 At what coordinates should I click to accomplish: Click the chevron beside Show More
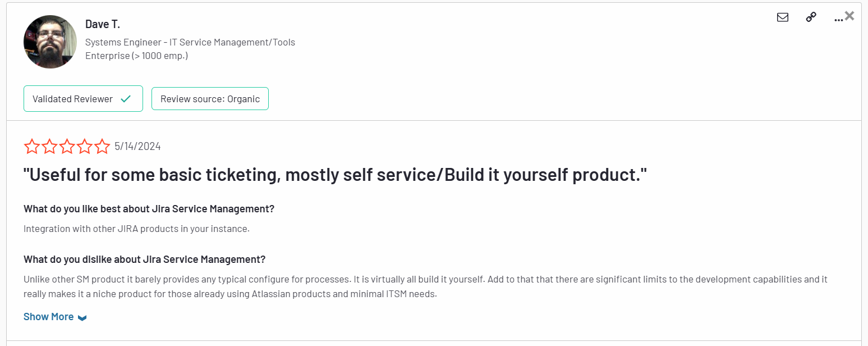click(x=82, y=318)
